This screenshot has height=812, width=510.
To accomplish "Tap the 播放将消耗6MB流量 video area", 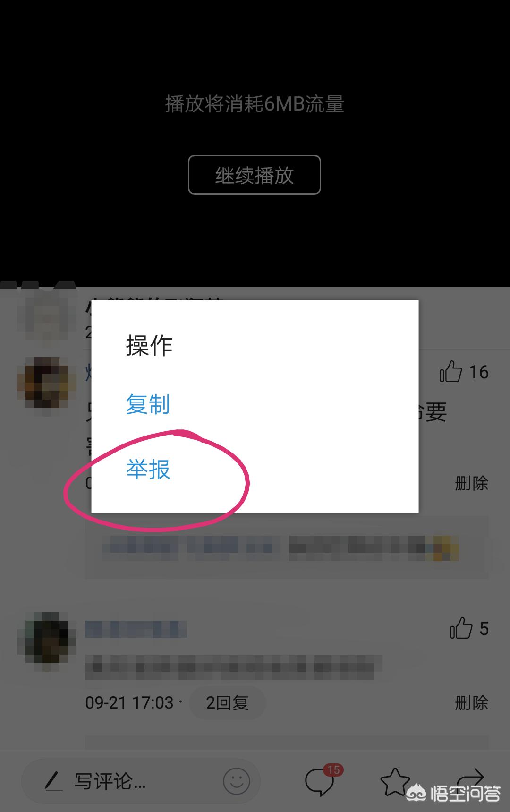I will point(255,104).
